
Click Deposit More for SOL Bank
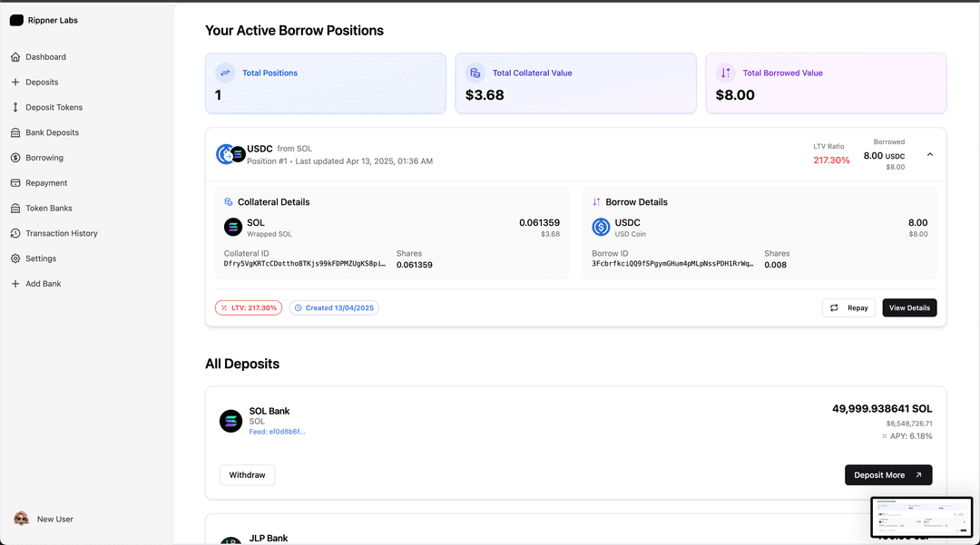(x=887, y=475)
